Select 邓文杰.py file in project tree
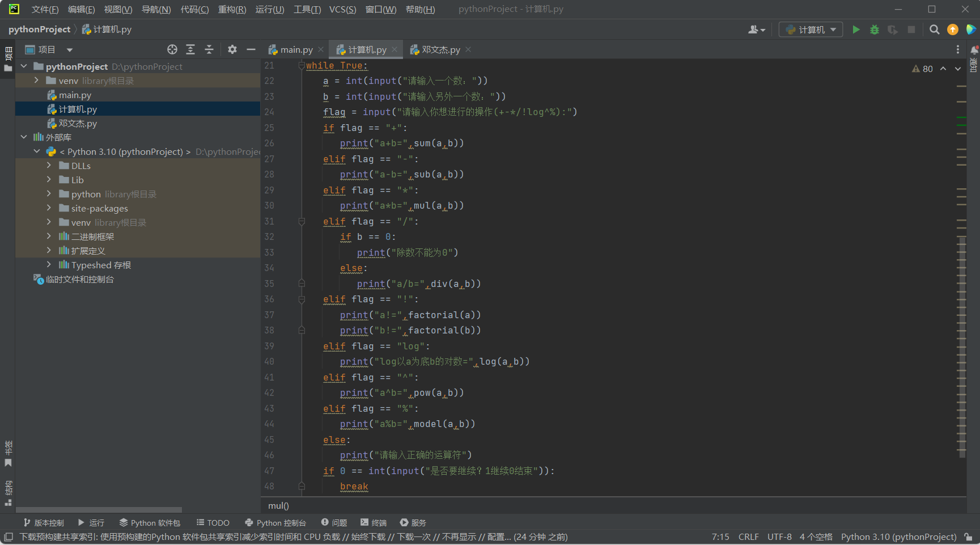This screenshot has width=980, height=545. tap(78, 123)
